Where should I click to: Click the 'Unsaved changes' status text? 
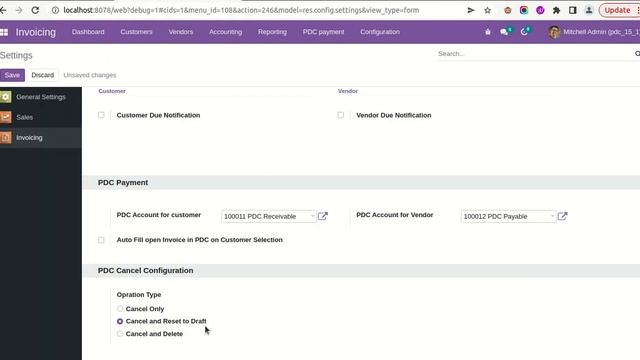(x=90, y=75)
